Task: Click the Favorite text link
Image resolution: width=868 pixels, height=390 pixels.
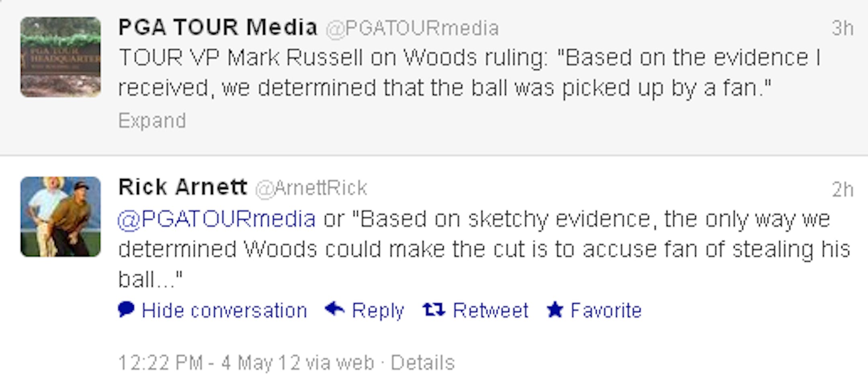Action: tap(606, 310)
